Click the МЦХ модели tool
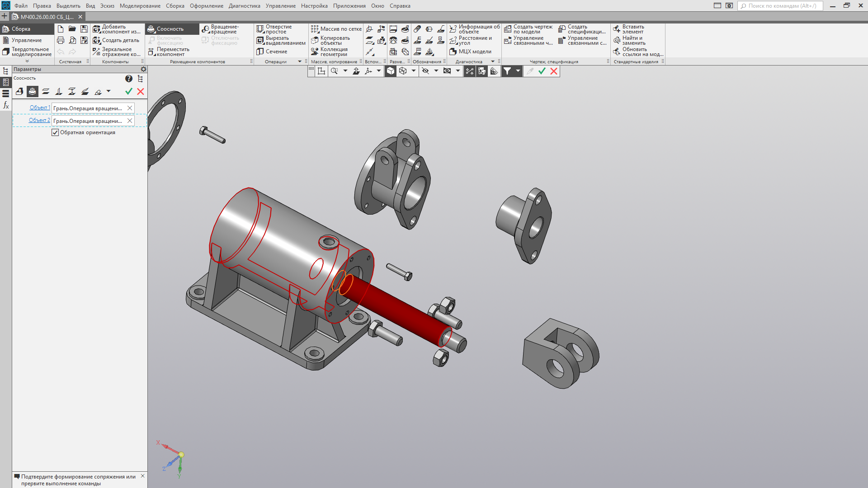The image size is (868, 488). click(x=471, y=52)
